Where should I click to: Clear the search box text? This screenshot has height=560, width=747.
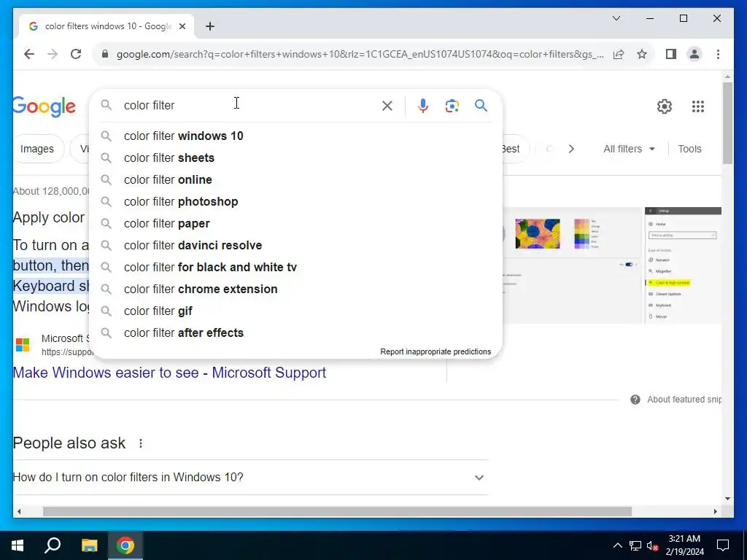click(387, 106)
